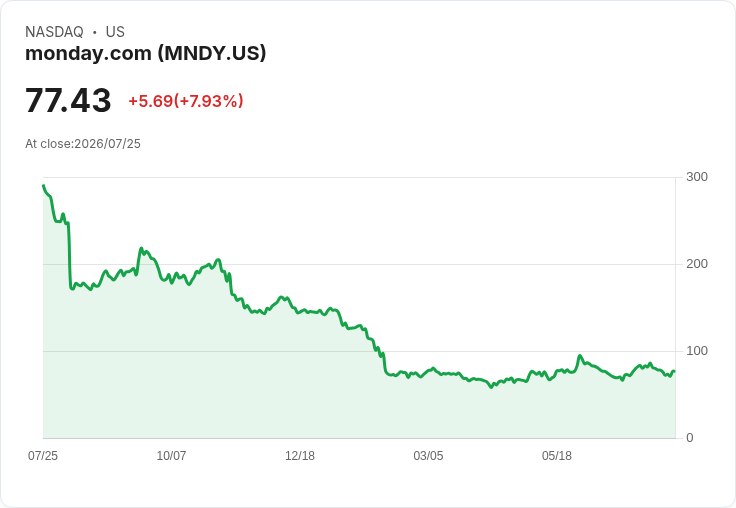The height and width of the screenshot is (508, 736).
Task: Click the 10/07 x-axis date label
Action: [x=171, y=455]
